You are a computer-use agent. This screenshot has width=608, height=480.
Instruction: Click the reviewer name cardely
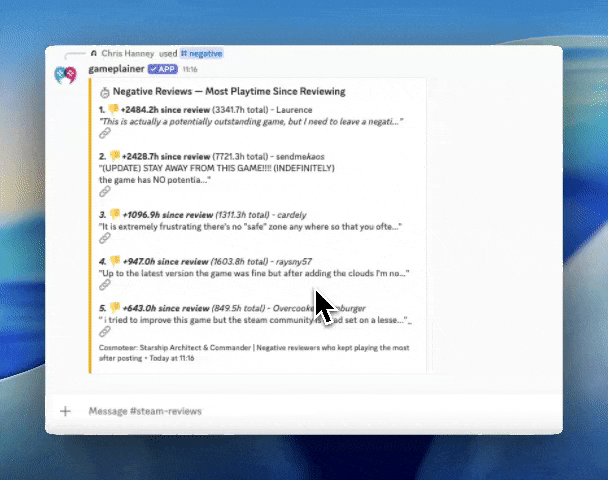tap(292, 215)
